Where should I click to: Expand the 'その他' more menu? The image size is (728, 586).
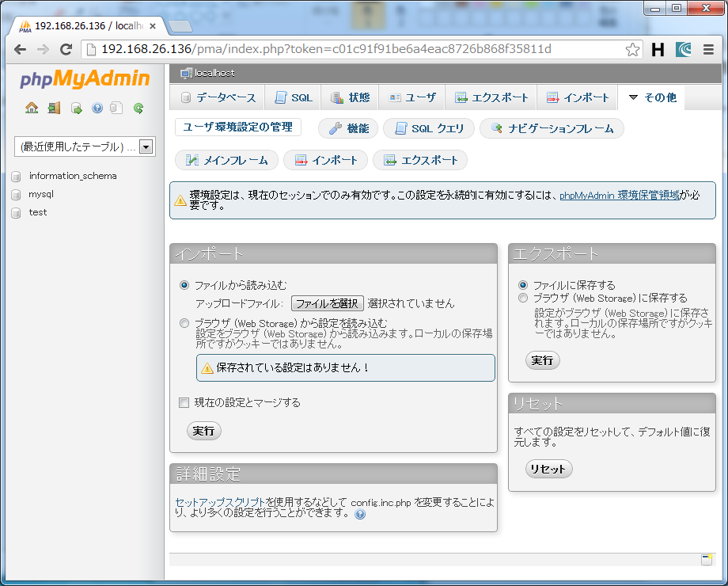[651, 97]
